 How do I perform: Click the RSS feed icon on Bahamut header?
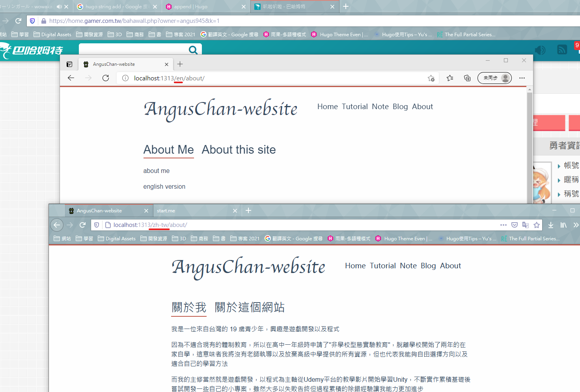click(x=562, y=50)
